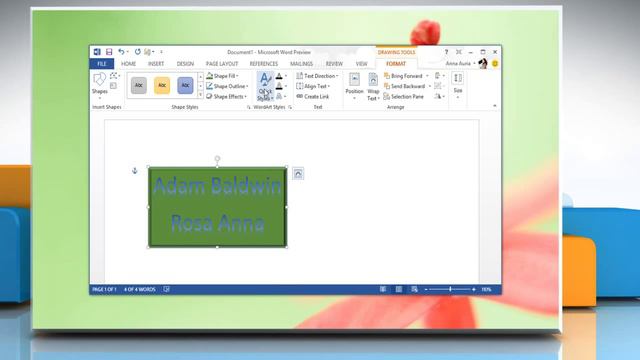Click the Word application icon
Viewport: 640px width, 360px height.
pyautogui.click(x=97, y=52)
